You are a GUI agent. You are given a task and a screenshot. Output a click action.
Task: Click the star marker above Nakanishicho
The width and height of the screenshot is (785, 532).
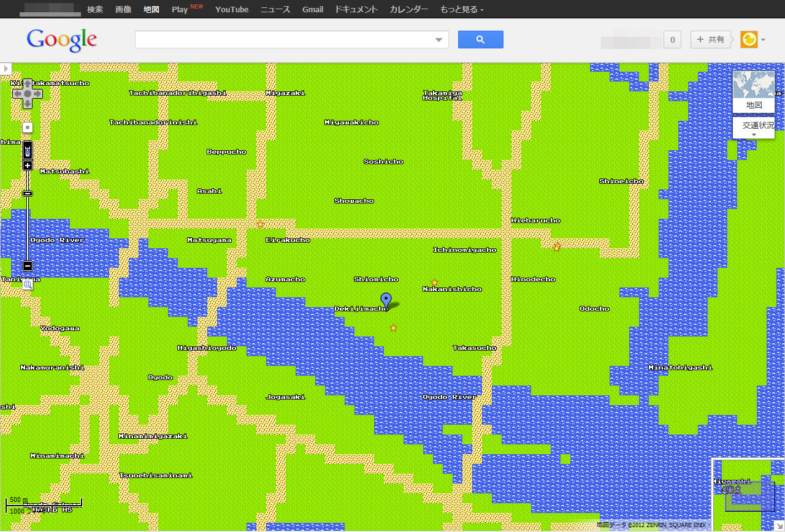point(434,283)
